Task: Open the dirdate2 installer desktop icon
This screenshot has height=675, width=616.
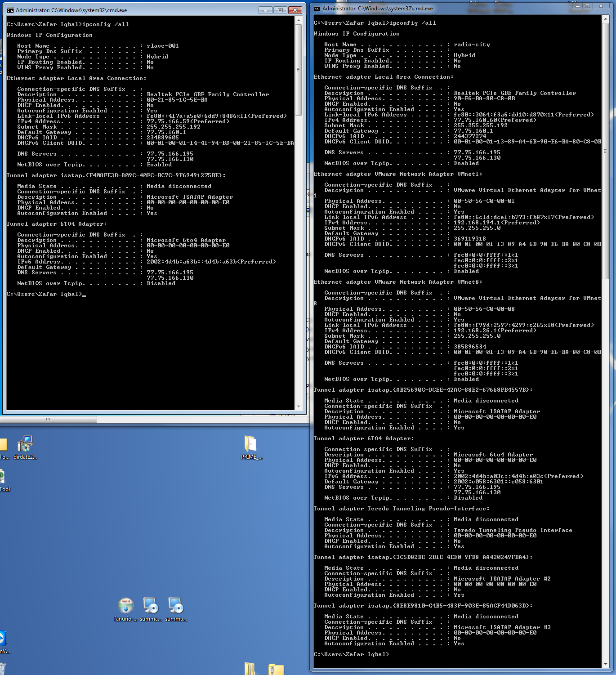Action: (x=25, y=444)
